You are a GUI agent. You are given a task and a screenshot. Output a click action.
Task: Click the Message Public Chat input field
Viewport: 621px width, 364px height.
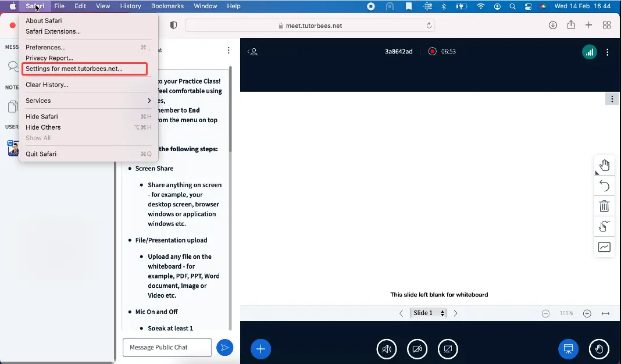[x=167, y=348]
